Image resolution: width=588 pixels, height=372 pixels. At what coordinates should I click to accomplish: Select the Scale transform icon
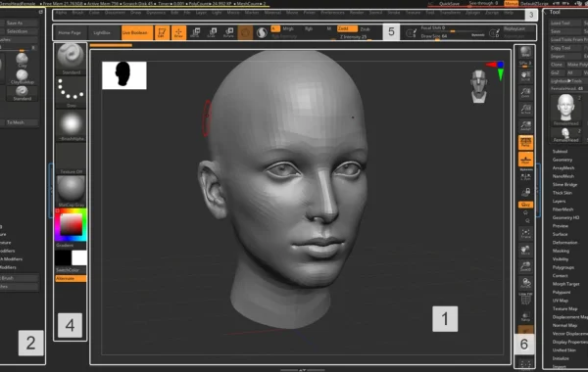(x=212, y=32)
